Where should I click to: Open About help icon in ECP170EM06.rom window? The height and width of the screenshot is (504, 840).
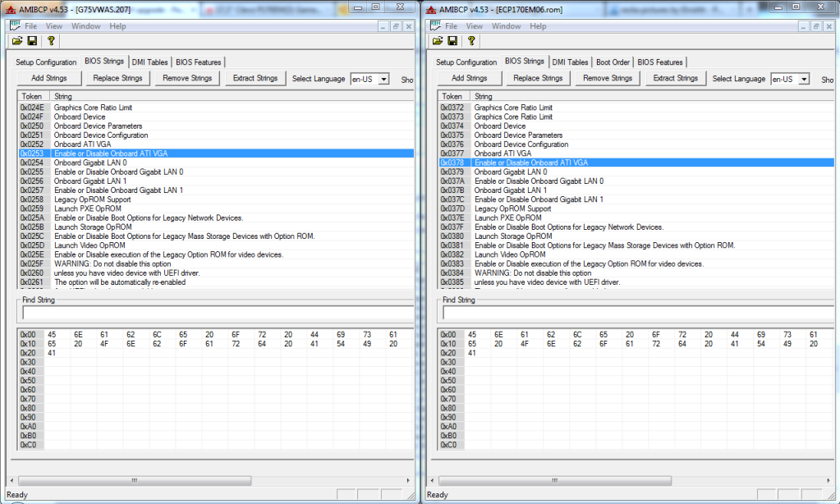pos(471,41)
